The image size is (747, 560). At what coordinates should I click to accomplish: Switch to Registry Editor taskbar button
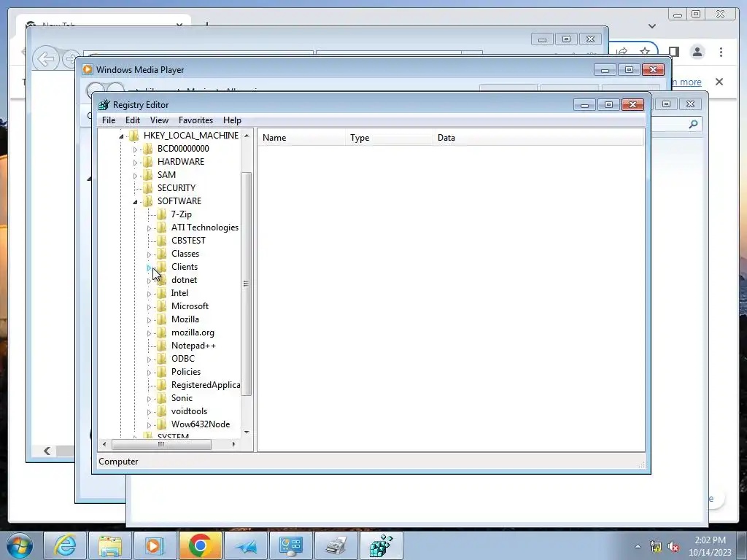point(381,545)
